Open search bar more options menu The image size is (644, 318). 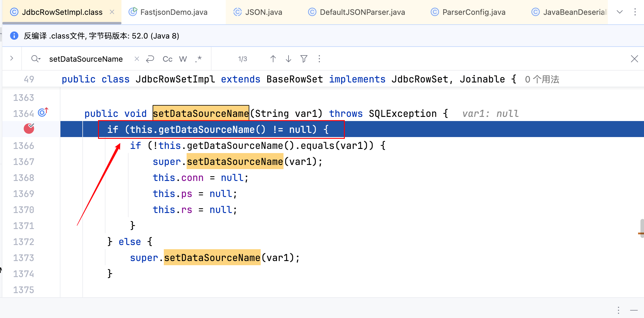pyautogui.click(x=319, y=59)
